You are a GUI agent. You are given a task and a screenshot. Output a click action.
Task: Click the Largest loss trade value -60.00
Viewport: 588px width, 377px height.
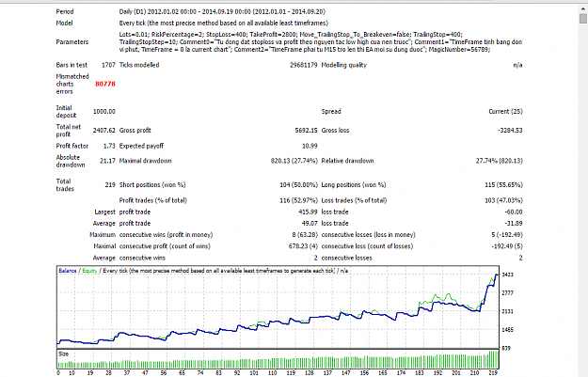pos(514,212)
